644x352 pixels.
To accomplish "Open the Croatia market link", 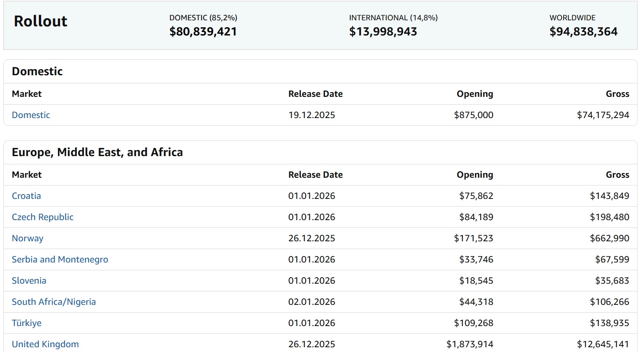I will [x=26, y=196].
